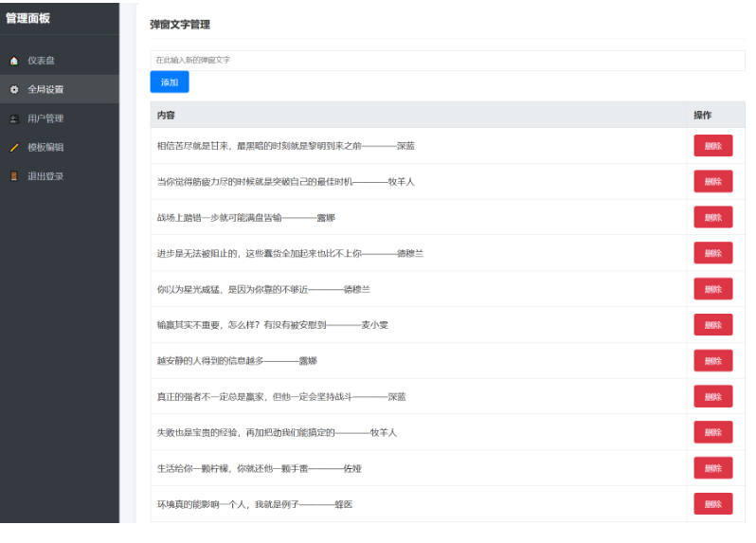The image size is (756, 543).
Task: Delete the 越安静的人 露娜 row
Action: (713, 361)
